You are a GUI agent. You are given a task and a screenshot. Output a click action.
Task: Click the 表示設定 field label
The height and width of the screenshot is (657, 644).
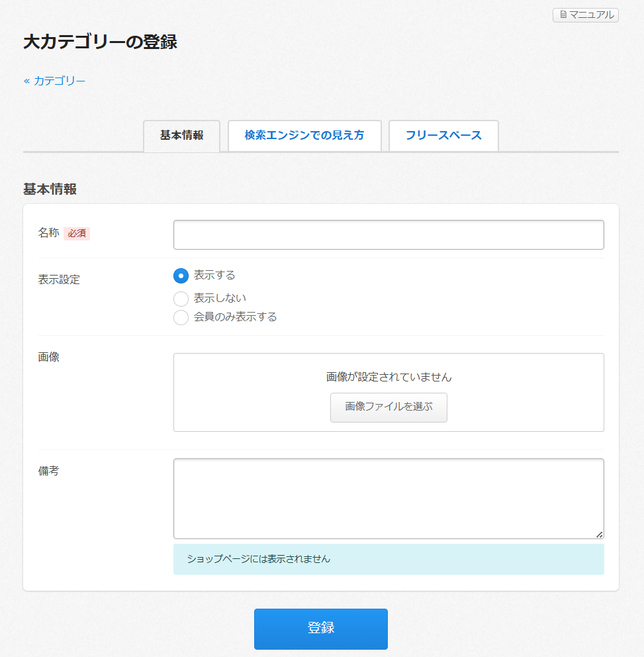[x=59, y=279]
